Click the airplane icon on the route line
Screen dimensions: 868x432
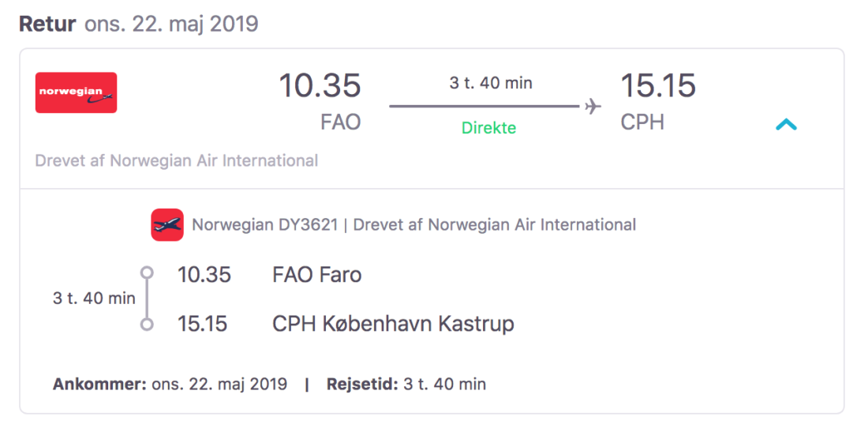(x=593, y=107)
